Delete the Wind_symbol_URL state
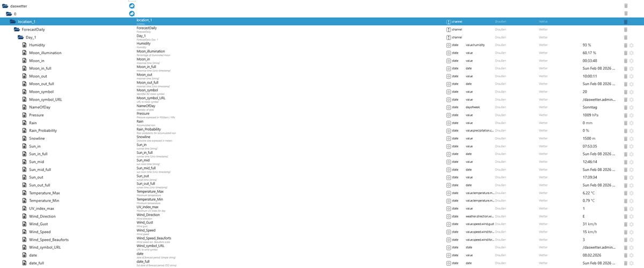Image resolution: width=644 pixels, height=268 pixels. pos(626,248)
